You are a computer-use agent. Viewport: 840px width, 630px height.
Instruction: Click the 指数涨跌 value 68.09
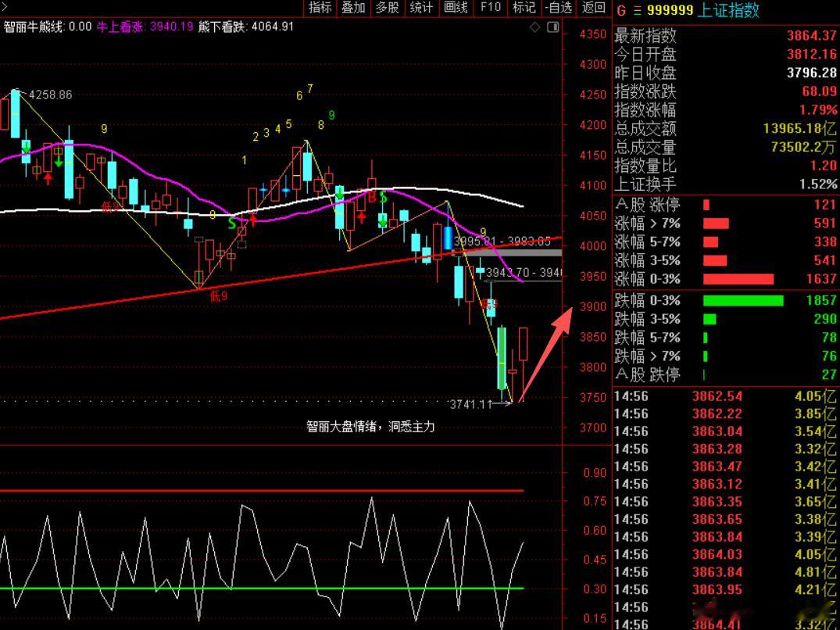(819, 91)
